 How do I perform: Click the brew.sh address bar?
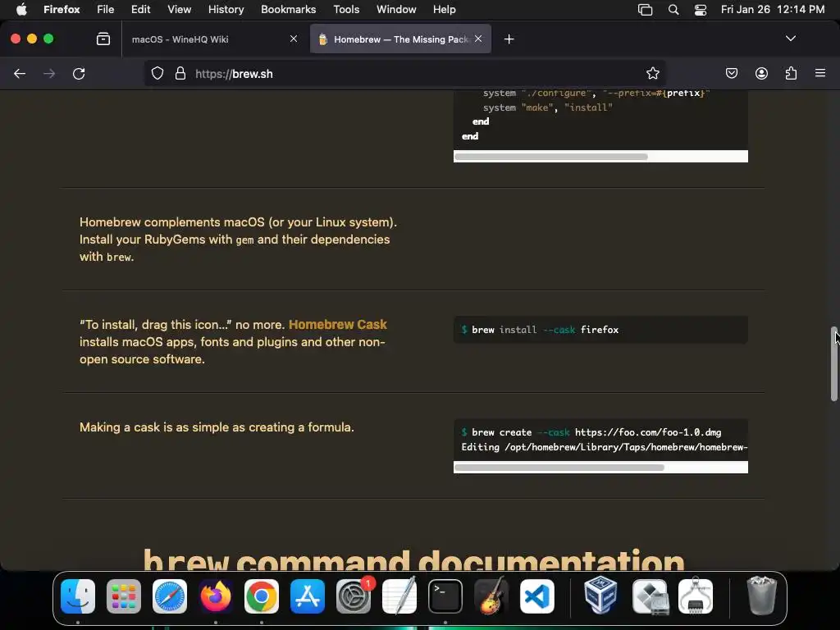click(x=405, y=73)
